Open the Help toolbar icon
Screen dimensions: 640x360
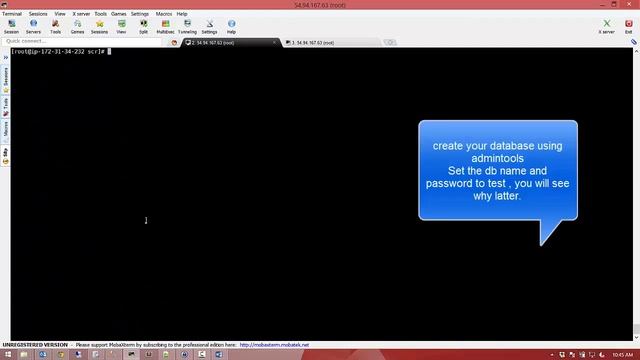[x=231, y=27]
